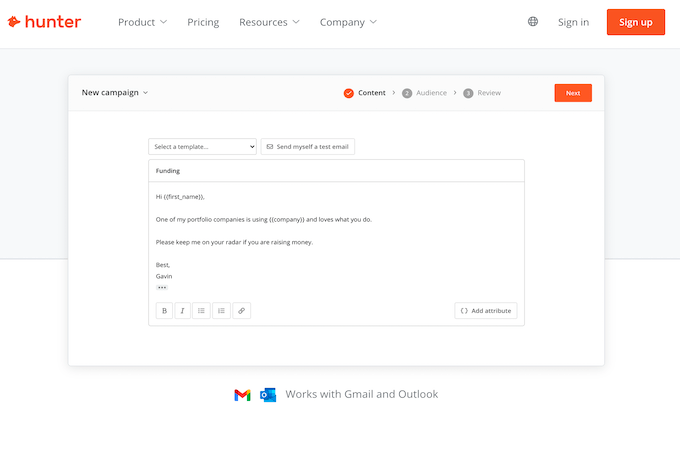The height and width of the screenshot is (450, 680).
Task: Click the Italic formatting icon
Action: click(183, 311)
